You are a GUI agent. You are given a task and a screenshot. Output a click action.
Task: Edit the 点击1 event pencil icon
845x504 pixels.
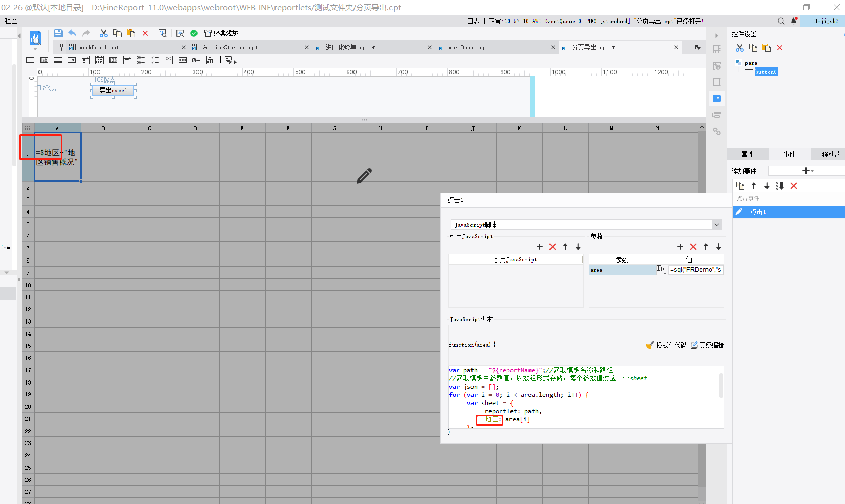(739, 212)
